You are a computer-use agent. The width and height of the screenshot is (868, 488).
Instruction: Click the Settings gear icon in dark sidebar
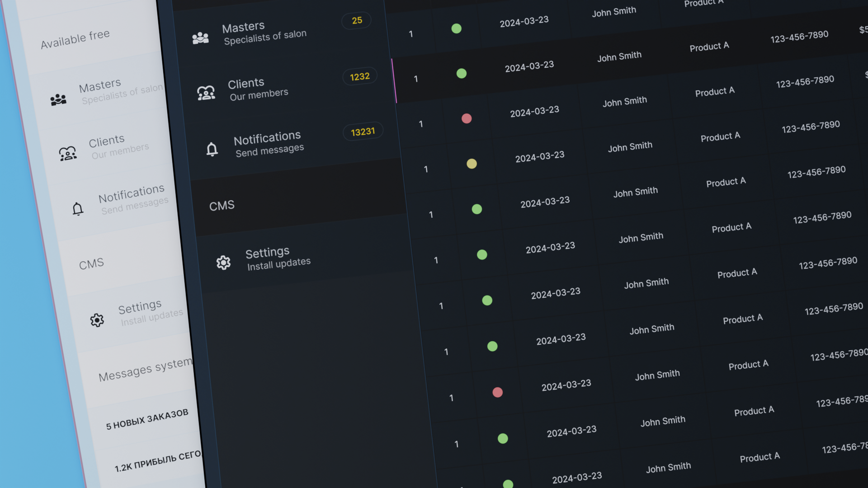pos(223,263)
